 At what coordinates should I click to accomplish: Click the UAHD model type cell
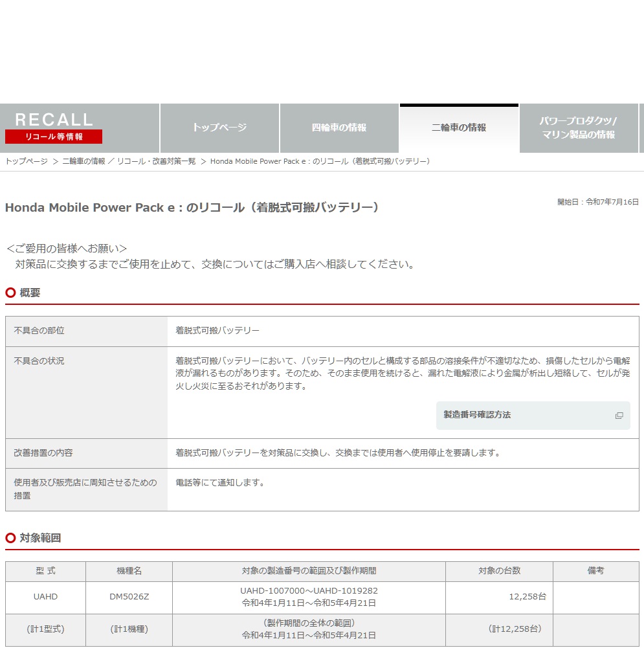[x=45, y=597]
